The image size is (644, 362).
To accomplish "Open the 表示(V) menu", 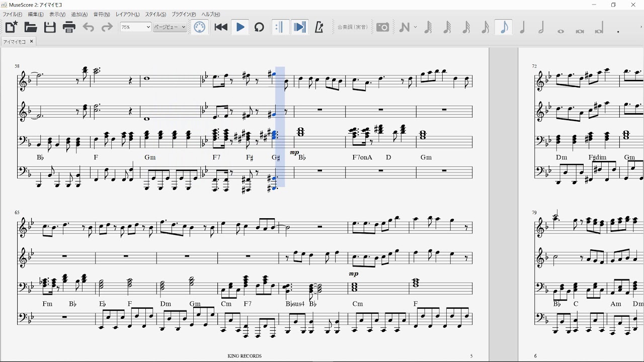I will (57, 15).
